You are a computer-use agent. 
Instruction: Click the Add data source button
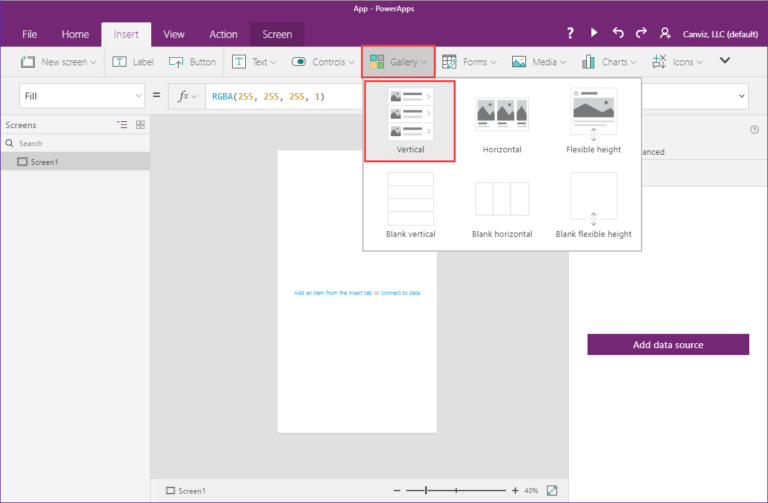point(668,345)
